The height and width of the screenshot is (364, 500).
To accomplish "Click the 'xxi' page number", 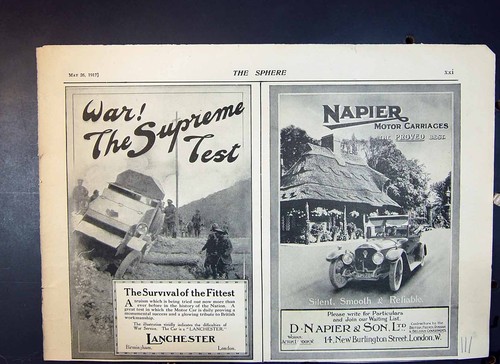I will point(449,72).
